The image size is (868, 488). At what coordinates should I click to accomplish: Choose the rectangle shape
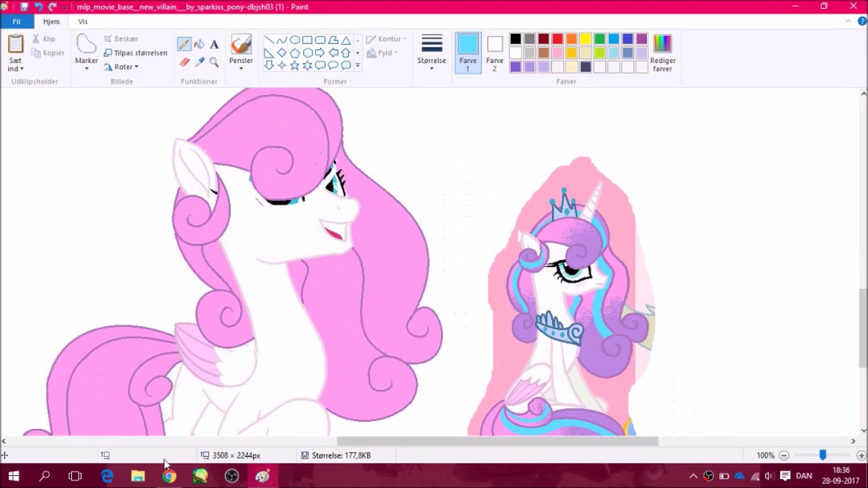pos(307,40)
